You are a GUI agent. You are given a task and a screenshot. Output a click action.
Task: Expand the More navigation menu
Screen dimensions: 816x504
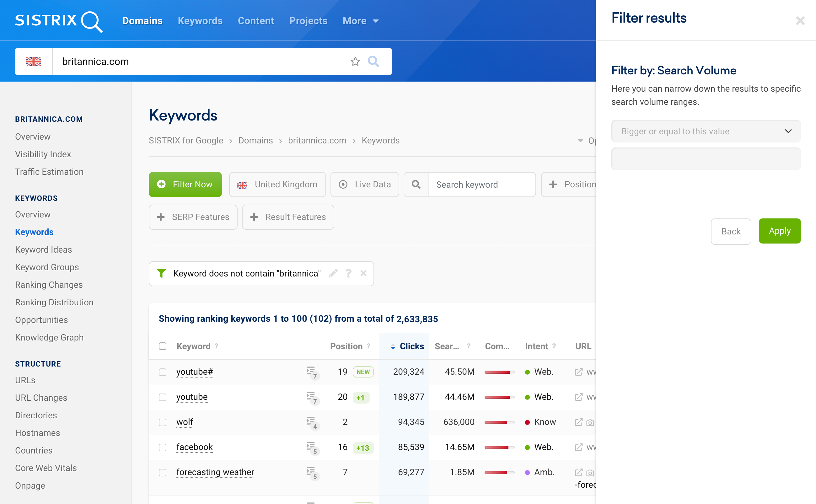point(360,20)
